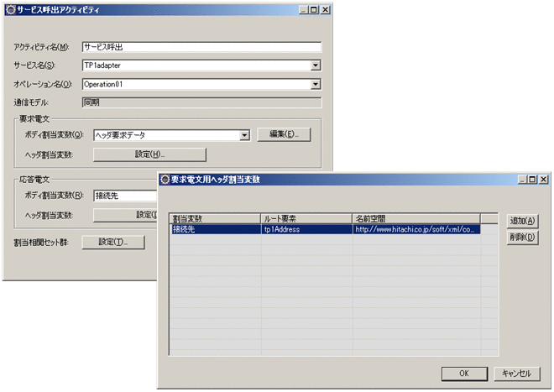Click 設定(H)... button under 要求電文
The width and height of the screenshot is (554, 392).
point(149,154)
